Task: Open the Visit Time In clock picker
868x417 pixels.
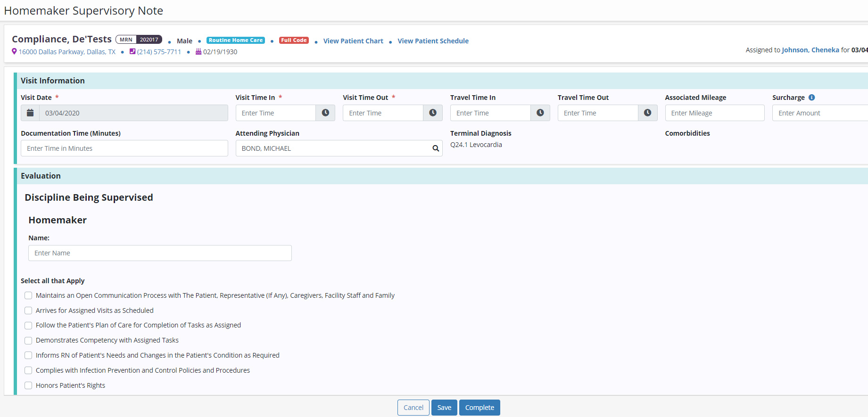Action: 325,113
